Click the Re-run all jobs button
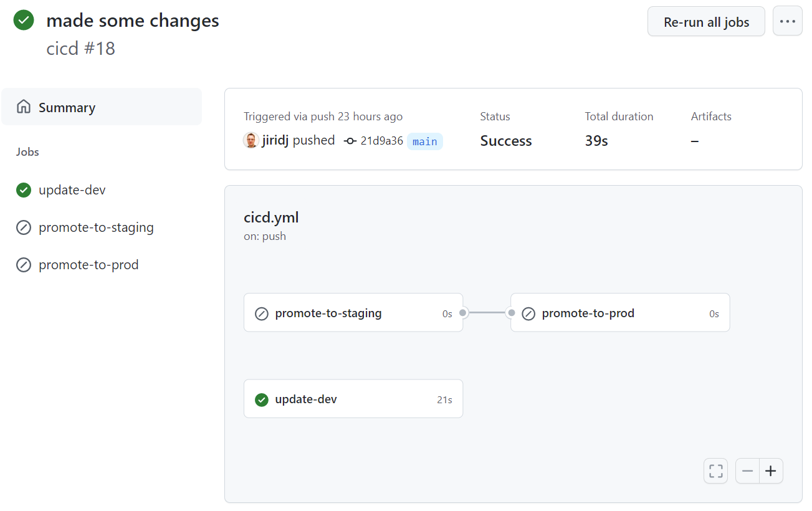812x511 pixels. coord(706,21)
